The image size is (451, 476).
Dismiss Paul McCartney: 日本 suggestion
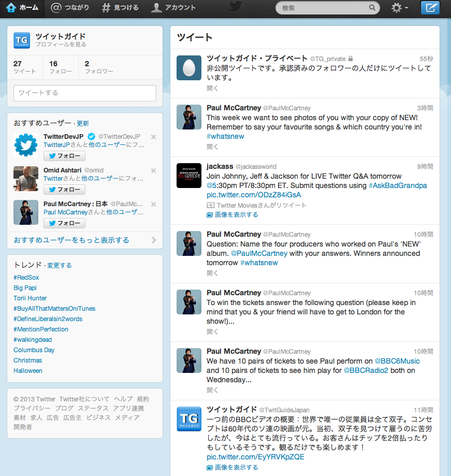[x=154, y=204]
